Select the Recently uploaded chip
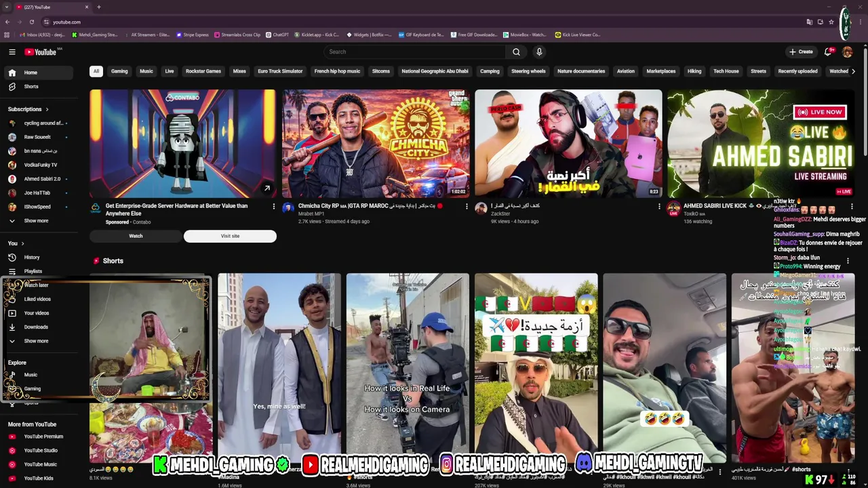Image resolution: width=868 pixels, height=488 pixels. tap(797, 71)
